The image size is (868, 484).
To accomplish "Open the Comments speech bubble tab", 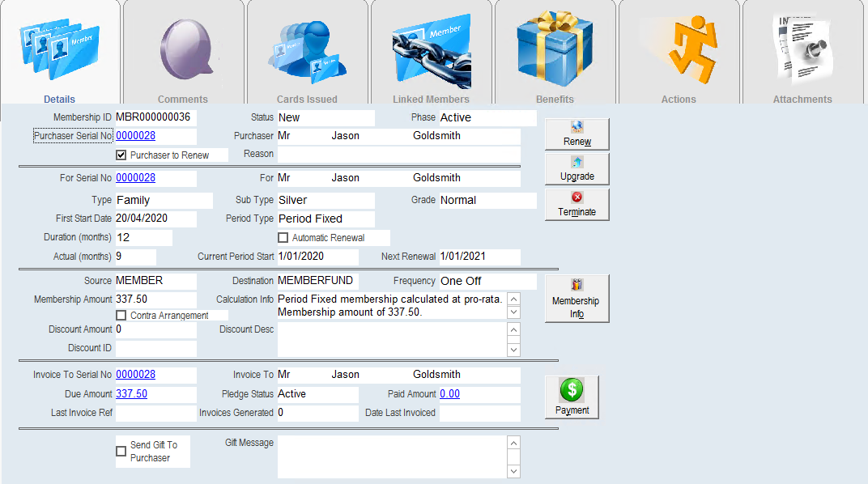I will (183, 53).
